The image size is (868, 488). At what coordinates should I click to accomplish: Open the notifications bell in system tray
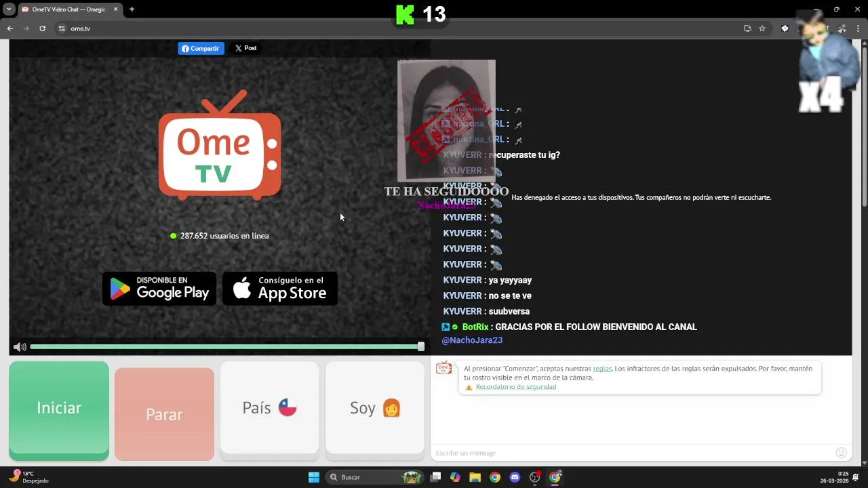pyautogui.click(x=856, y=477)
